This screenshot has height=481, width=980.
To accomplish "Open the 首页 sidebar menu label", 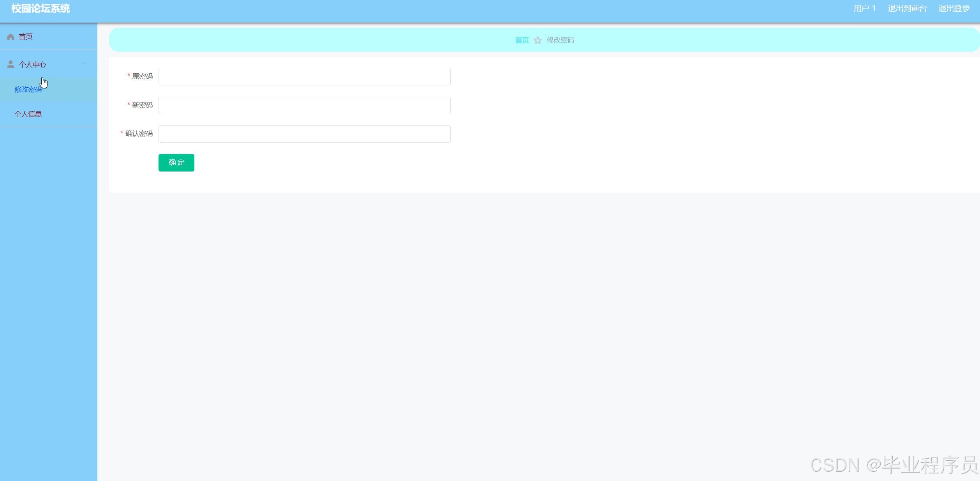I will (26, 37).
